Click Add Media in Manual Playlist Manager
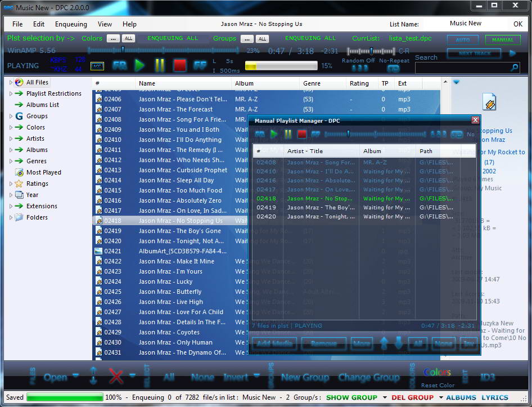The height and width of the screenshot is (407, 532). tap(274, 343)
